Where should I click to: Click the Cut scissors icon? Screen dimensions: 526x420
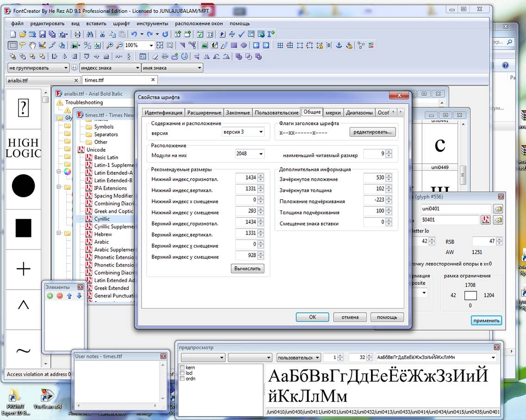(102, 34)
